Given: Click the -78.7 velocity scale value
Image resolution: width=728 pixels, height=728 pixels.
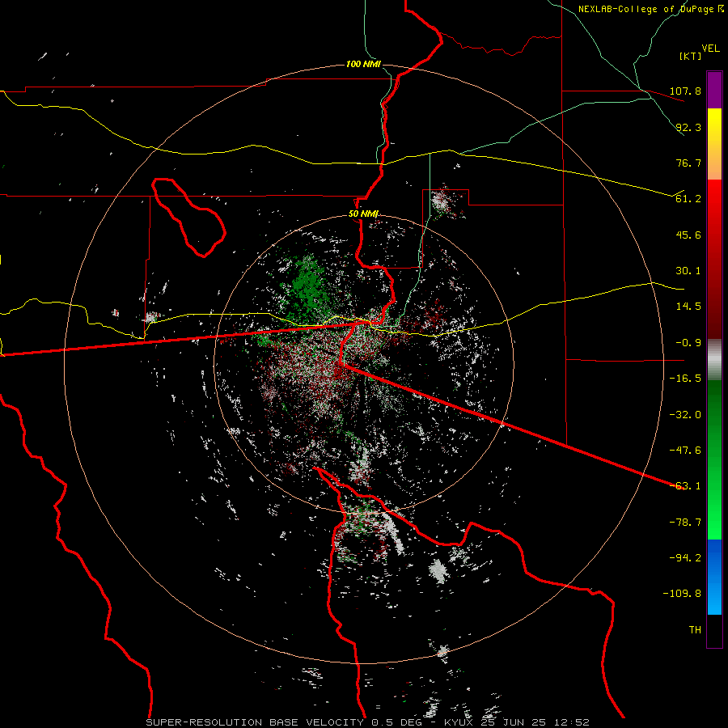Looking at the screenshot, I should pyautogui.click(x=685, y=523).
